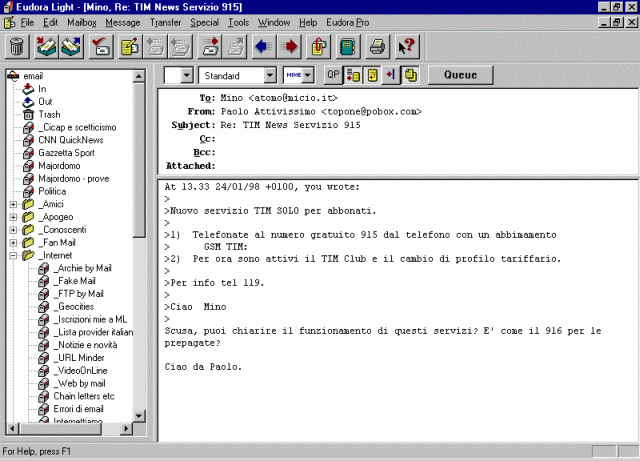The width and height of the screenshot is (640, 461).
Task: Select the _Geocities mailbox
Action: pyautogui.click(x=76, y=307)
